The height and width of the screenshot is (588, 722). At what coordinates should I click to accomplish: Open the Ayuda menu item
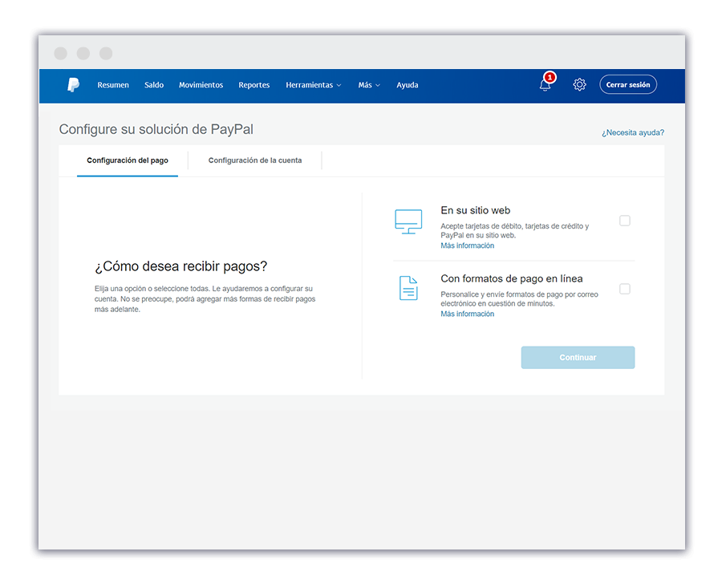(407, 85)
